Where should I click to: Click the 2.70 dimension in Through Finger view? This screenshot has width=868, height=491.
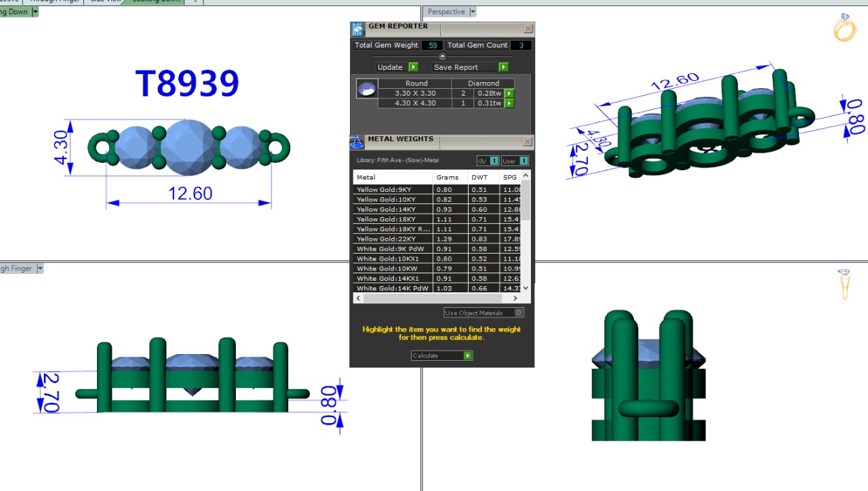click(51, 393)
